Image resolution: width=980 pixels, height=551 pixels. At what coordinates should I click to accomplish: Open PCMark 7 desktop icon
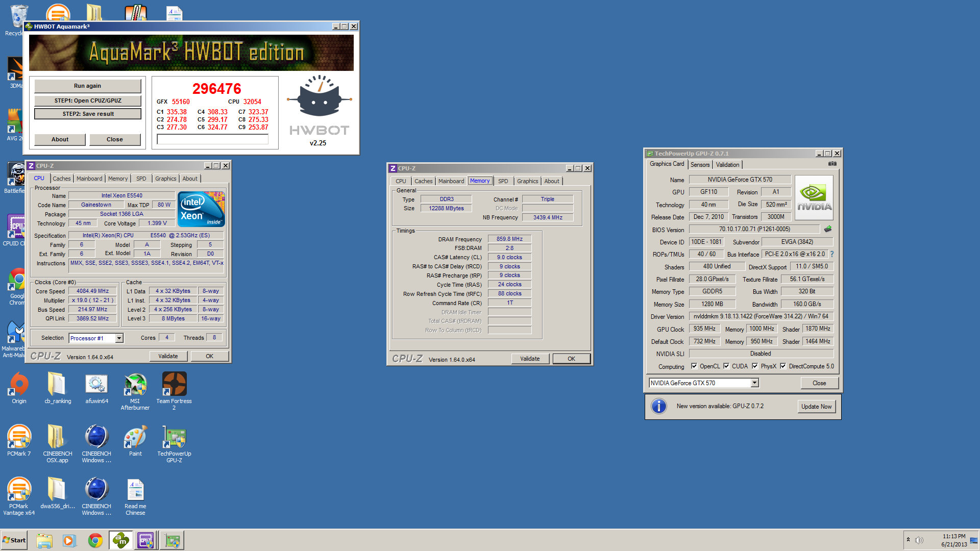pos(19,441)
